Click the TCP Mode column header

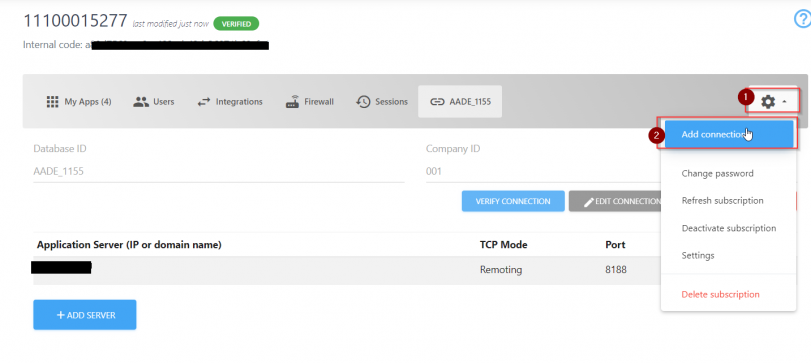click(503, 245)
